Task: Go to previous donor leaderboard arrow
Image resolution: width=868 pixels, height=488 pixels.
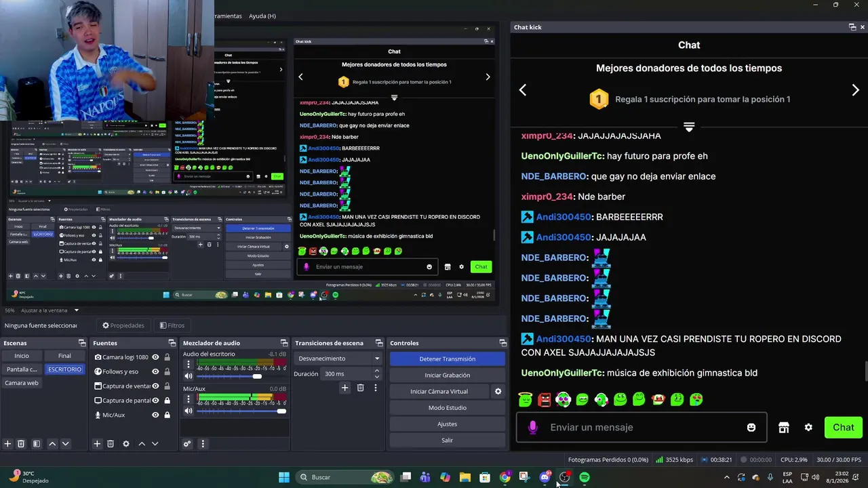Action: click(523, 90)
